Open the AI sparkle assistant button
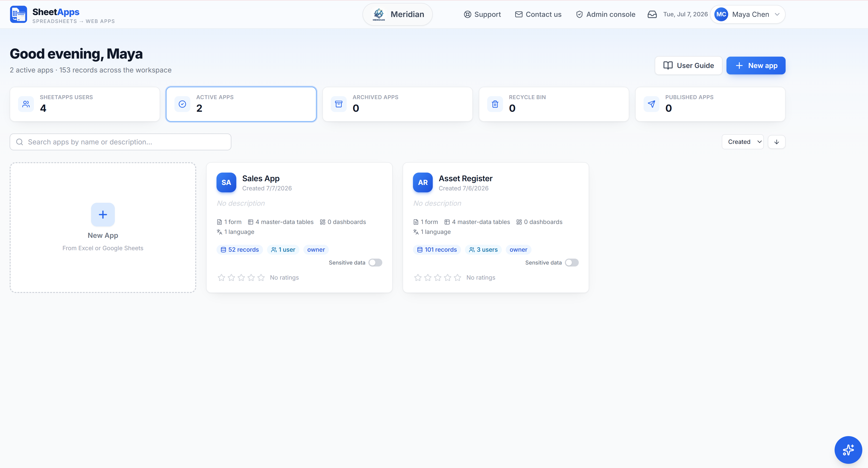 pyautogui.click(x=848, y=450)
